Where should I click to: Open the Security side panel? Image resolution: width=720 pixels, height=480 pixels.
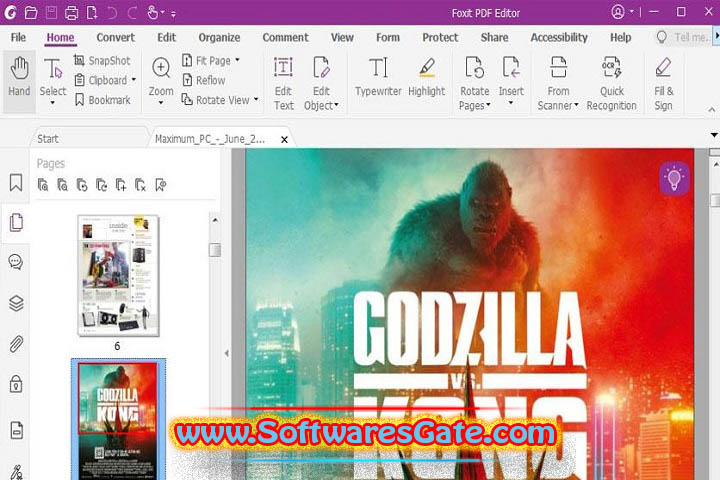tap(16, 384)
